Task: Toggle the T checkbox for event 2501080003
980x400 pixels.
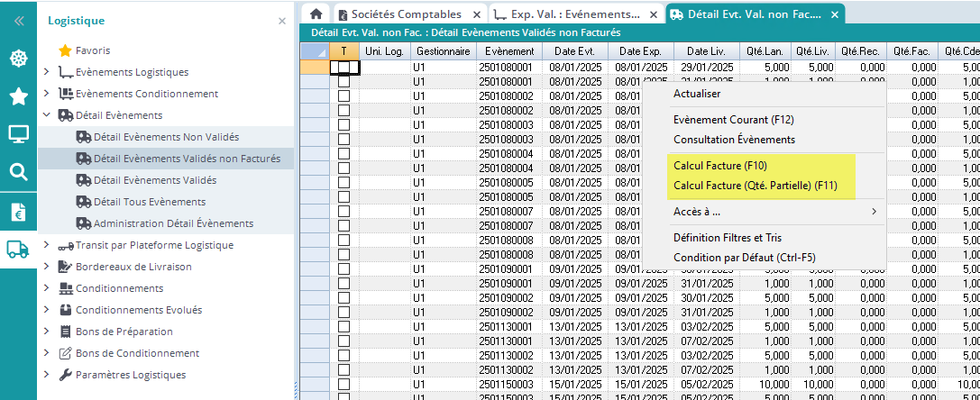Action: point(343,124)
